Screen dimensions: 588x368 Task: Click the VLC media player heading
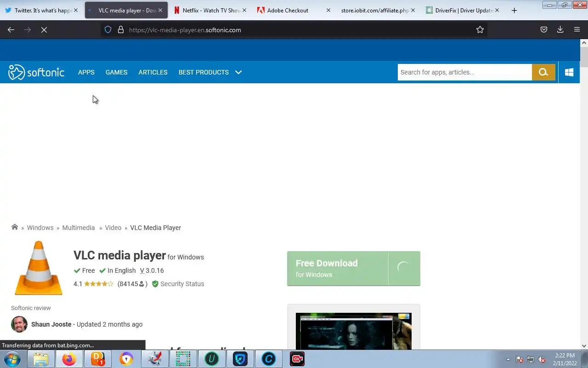coord(119,255)
